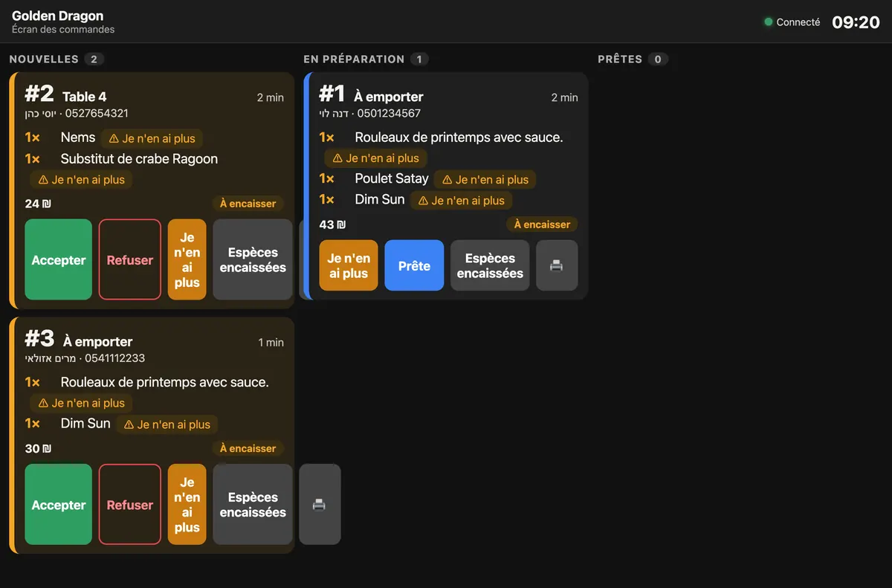The width and height of the screenshot is (892, 588).
Task: Click the green Connecté status indicator
Action: point(792,22)
